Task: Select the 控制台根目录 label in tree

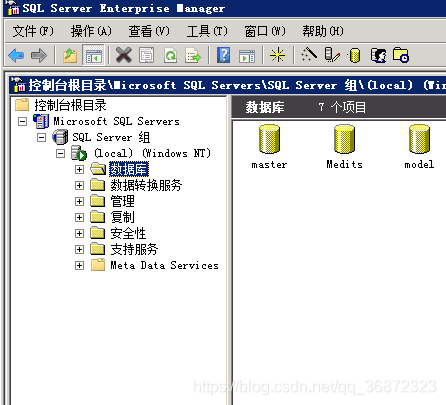Action: [70, 105]
